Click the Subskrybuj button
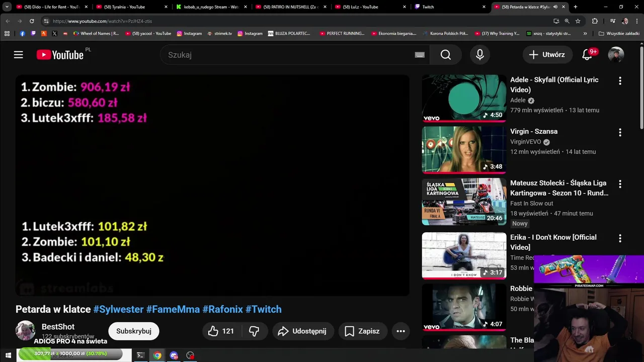Image resolution: width=644 pixels, height=362 pixels. (134, 331)
